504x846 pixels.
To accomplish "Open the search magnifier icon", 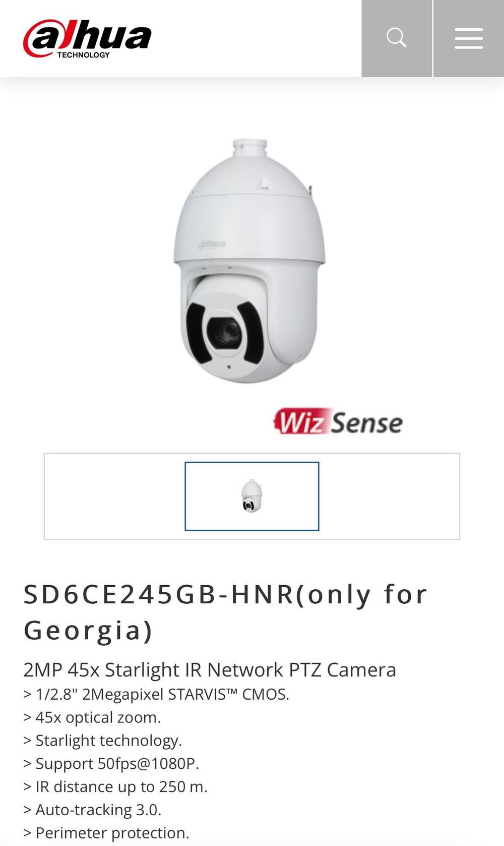I will point(397,38).
